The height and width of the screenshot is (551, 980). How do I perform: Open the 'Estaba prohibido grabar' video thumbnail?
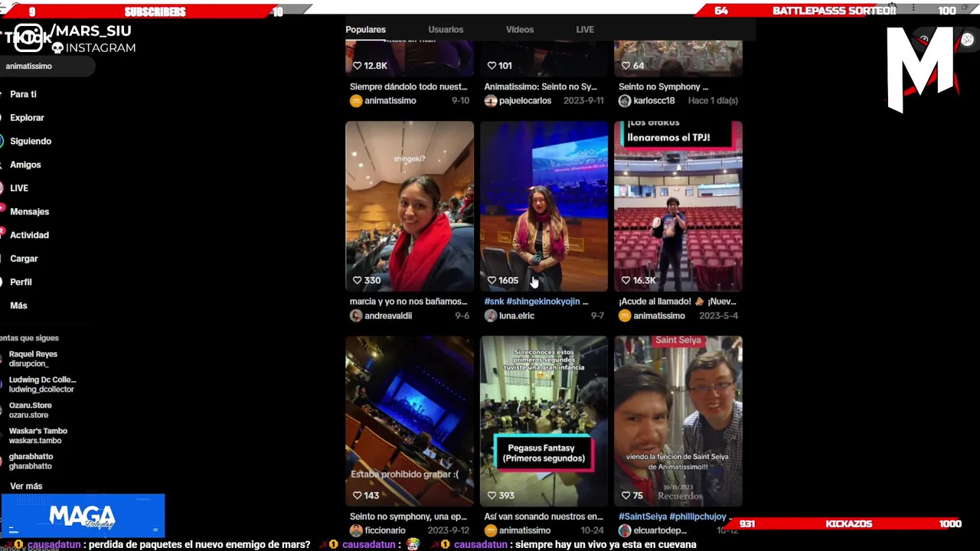point(410,421)
